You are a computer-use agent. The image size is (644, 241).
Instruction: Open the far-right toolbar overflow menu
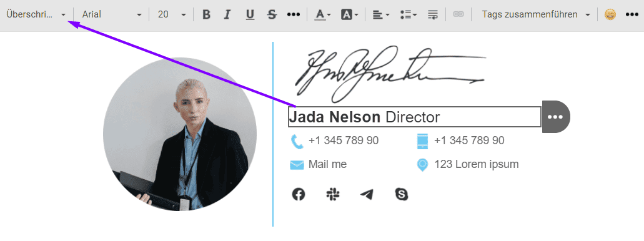point(632,15)
